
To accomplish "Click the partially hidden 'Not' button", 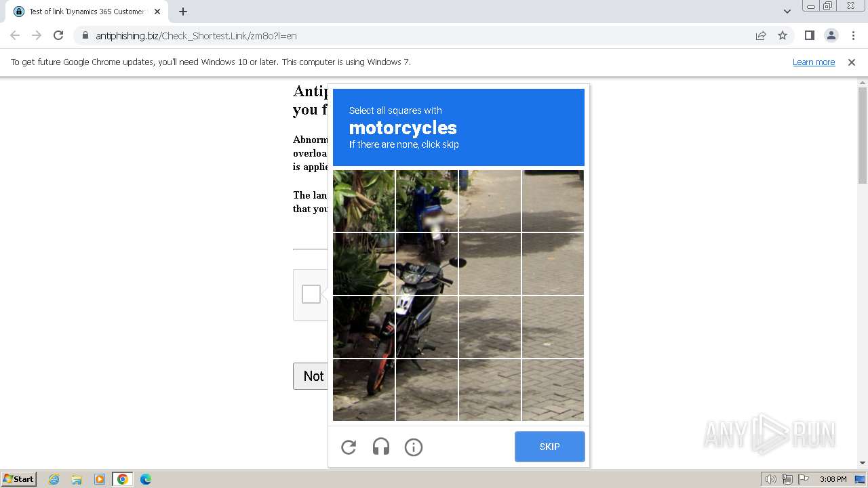I will click(x=311, y=376).
